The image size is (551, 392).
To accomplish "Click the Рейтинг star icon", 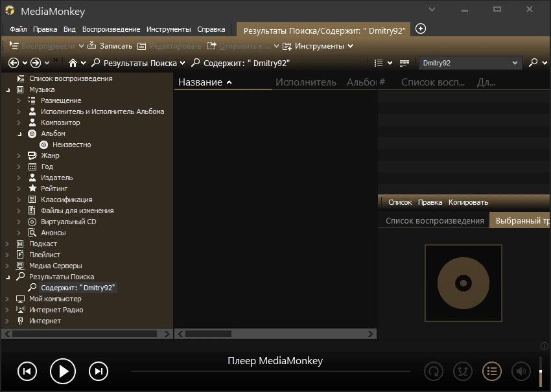I will 32,189.
